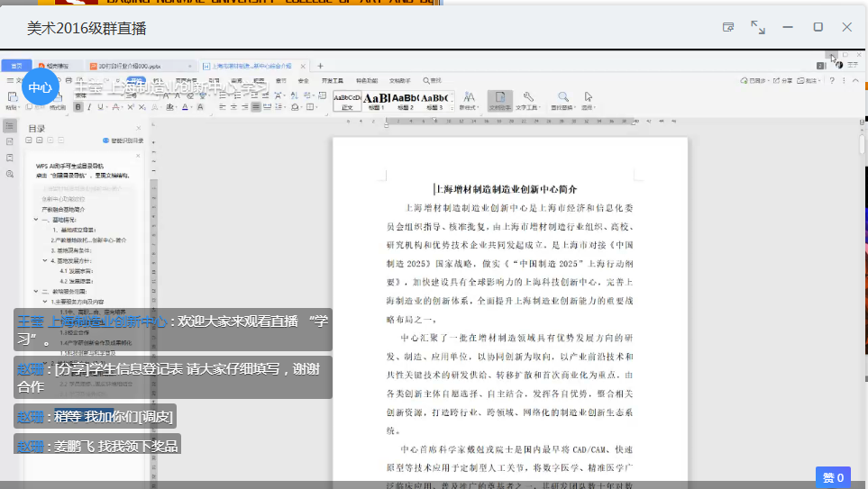Click the find magnifier icon in left sidebar
This screenshot has height=489, width=868.
[9, 173]
